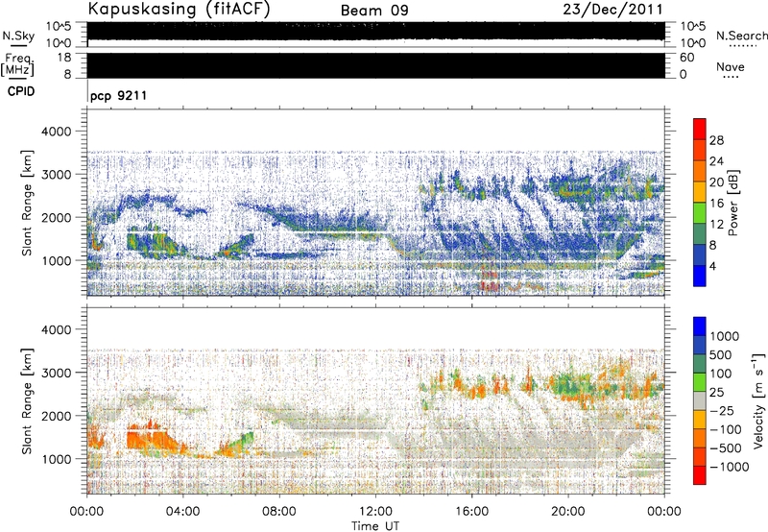Click the '28' tick on power scale
This screenshot has height=532, width=768.
tap(716, 140)
